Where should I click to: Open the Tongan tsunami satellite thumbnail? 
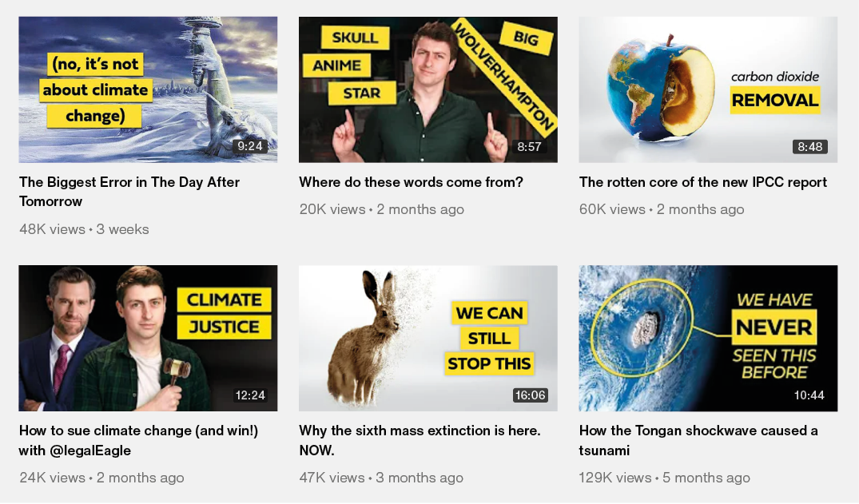point(708,338)
